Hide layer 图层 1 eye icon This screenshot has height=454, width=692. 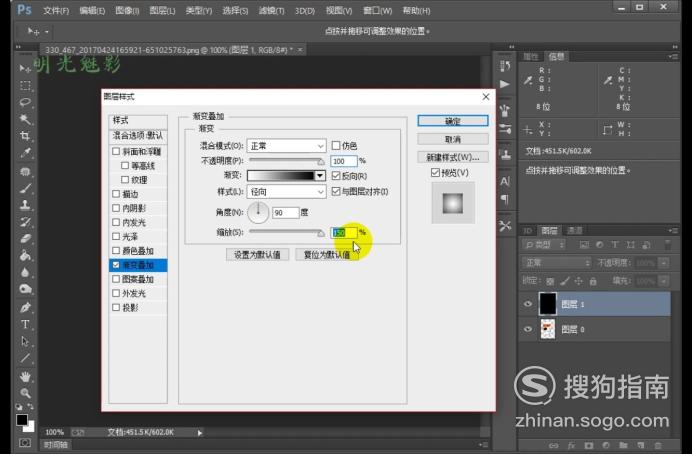tap(528, 304)
